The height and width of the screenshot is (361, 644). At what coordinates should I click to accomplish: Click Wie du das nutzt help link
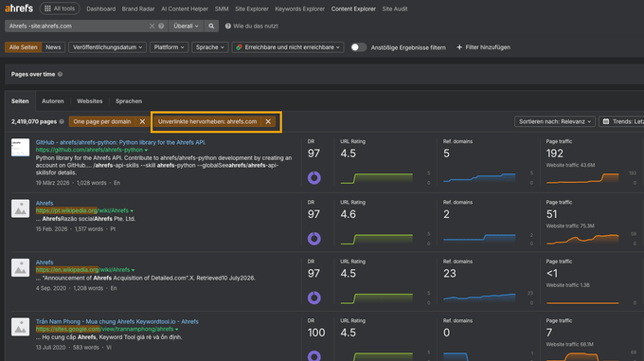(256, 26)
